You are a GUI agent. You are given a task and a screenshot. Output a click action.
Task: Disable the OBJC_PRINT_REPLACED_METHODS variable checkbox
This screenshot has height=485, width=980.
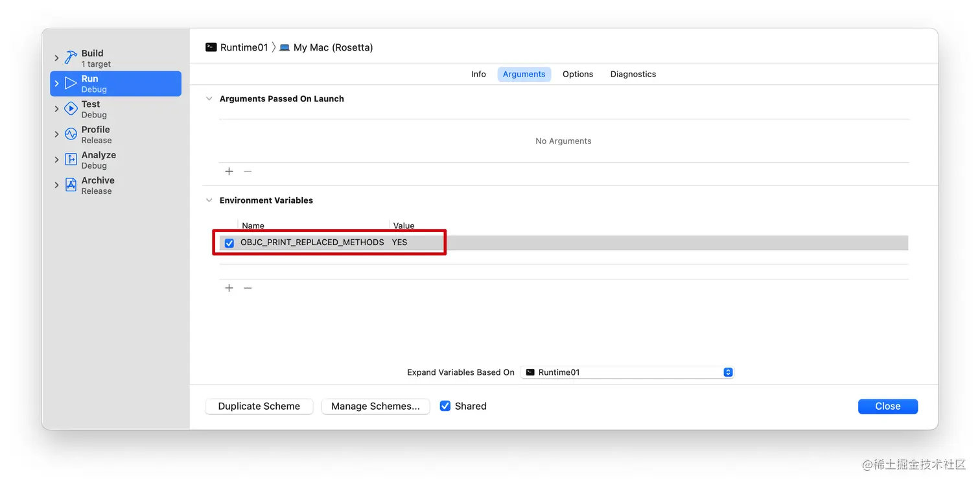pos(229,243)
